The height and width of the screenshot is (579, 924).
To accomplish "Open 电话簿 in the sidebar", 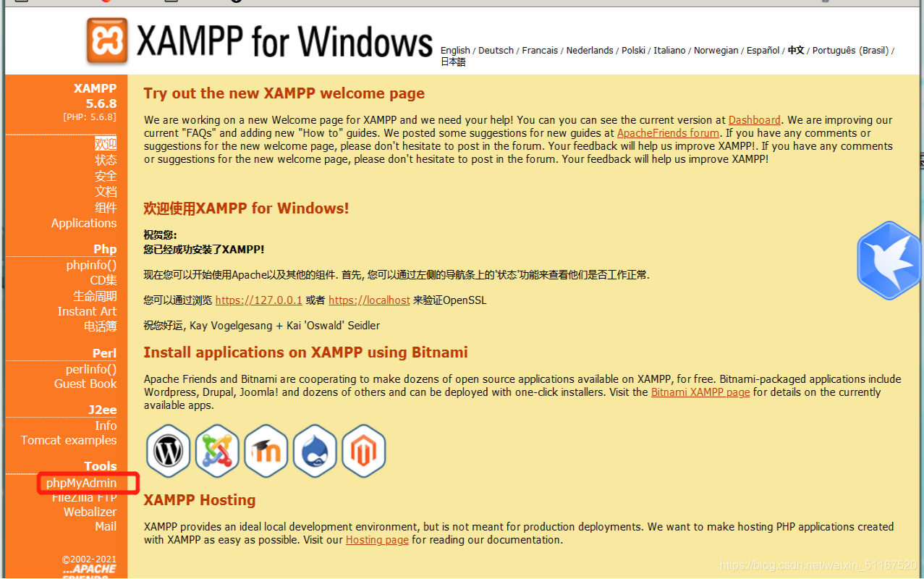I will pos(100,326).
